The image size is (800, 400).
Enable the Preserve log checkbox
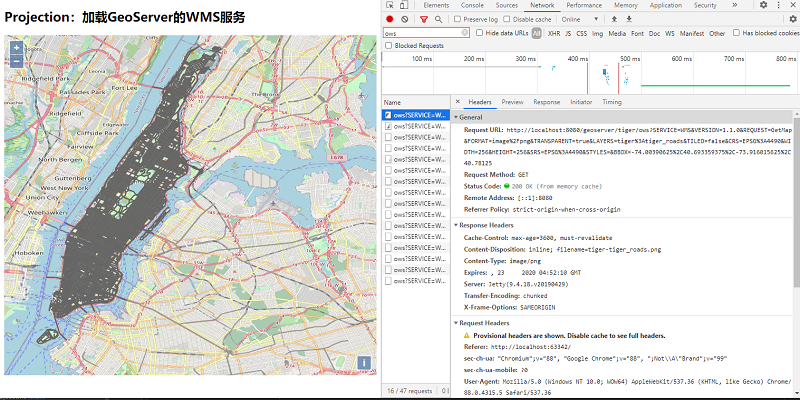coord(458,19)
